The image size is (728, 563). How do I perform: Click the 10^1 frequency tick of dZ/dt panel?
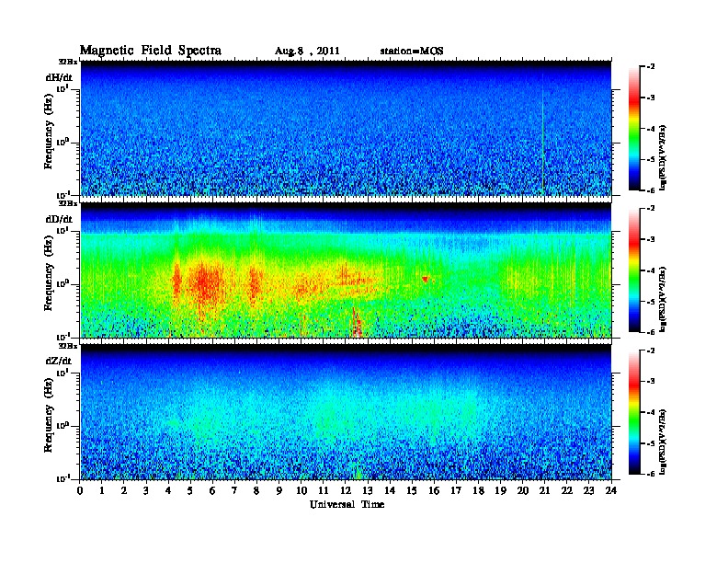tap(63, 373)
